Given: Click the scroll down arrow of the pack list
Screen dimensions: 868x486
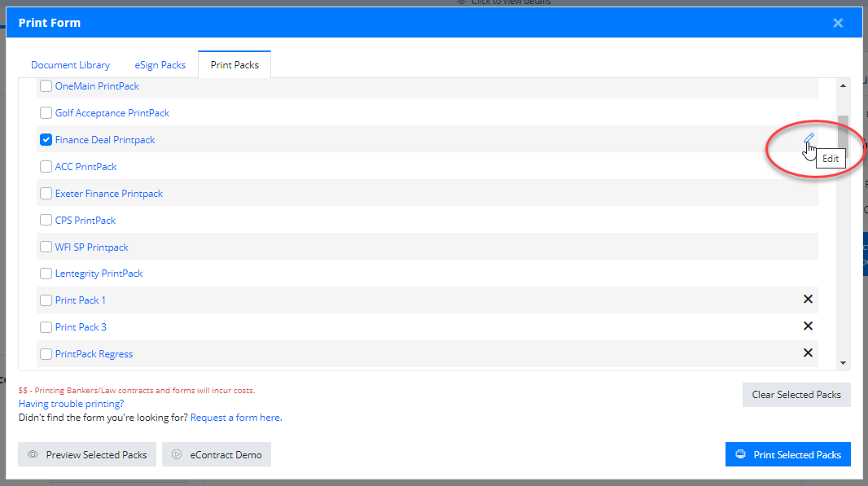Looking at the screenshot, I should (843, 363).
